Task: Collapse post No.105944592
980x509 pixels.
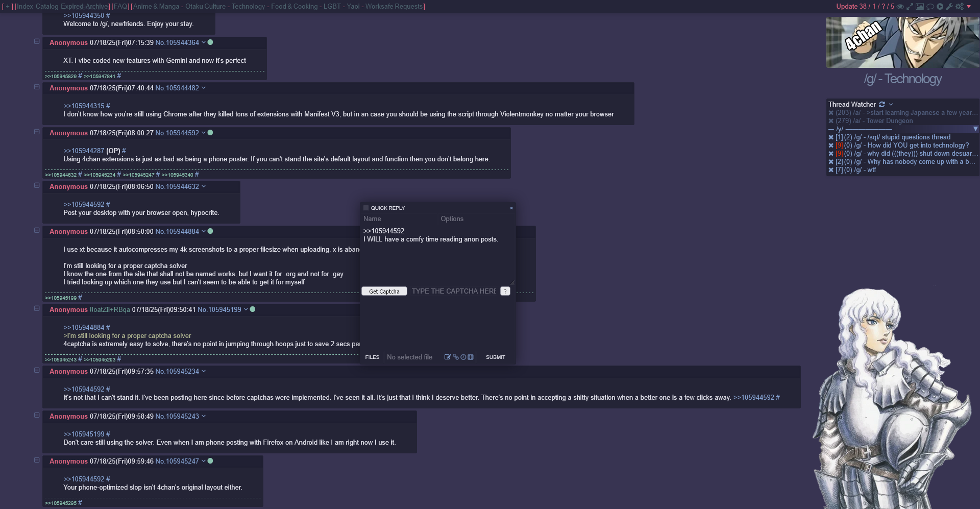Action: 37,132
